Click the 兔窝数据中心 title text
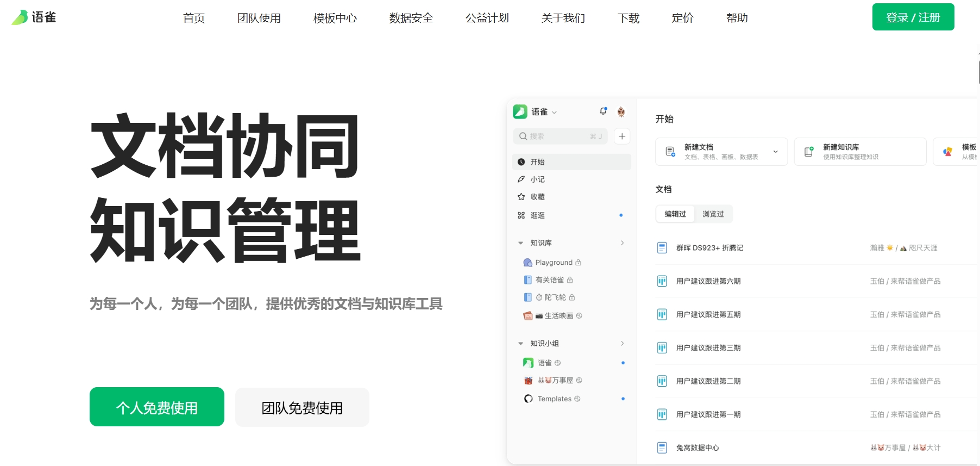Image resolution: width=980 pixels, height=466 pixels. tap(698, 448)
